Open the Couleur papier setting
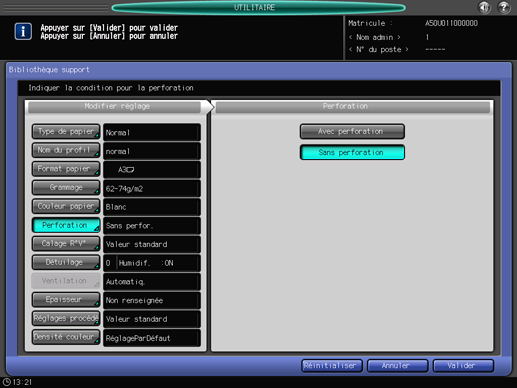Image resolution: width=517 pixels, height=388 pixels. 66,206
